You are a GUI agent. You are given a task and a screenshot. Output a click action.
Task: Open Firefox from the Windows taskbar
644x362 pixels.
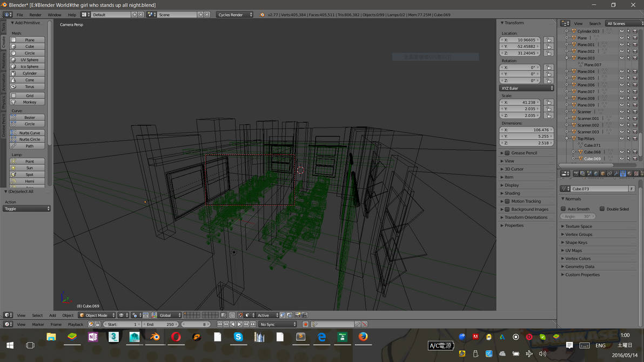pyautogui.click(x=363, y=337)
